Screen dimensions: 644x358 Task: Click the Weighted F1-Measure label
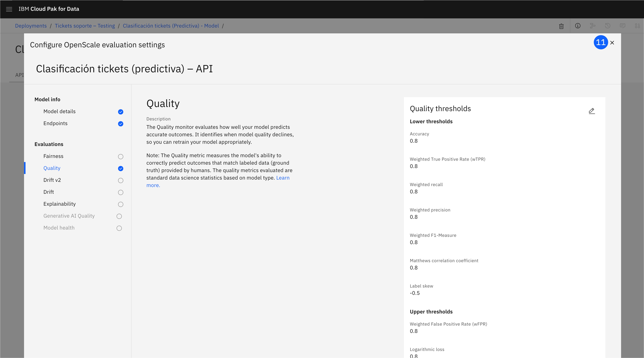(x=433, y=235)
